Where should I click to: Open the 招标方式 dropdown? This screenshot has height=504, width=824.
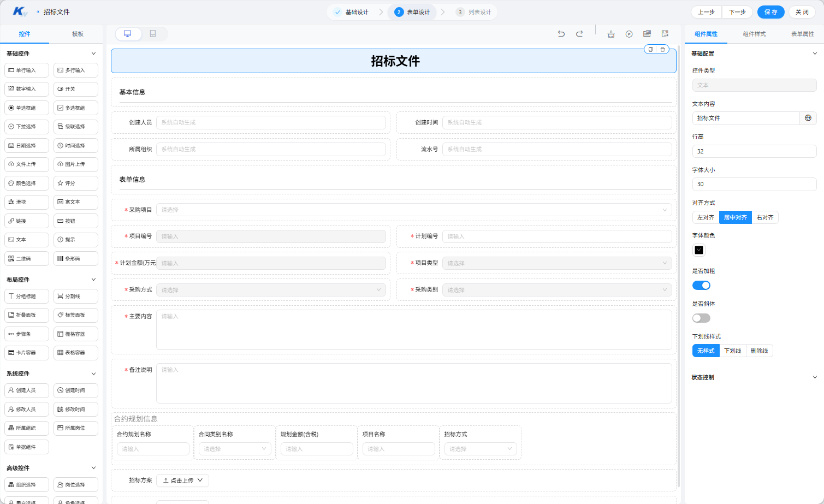point(481,449)
